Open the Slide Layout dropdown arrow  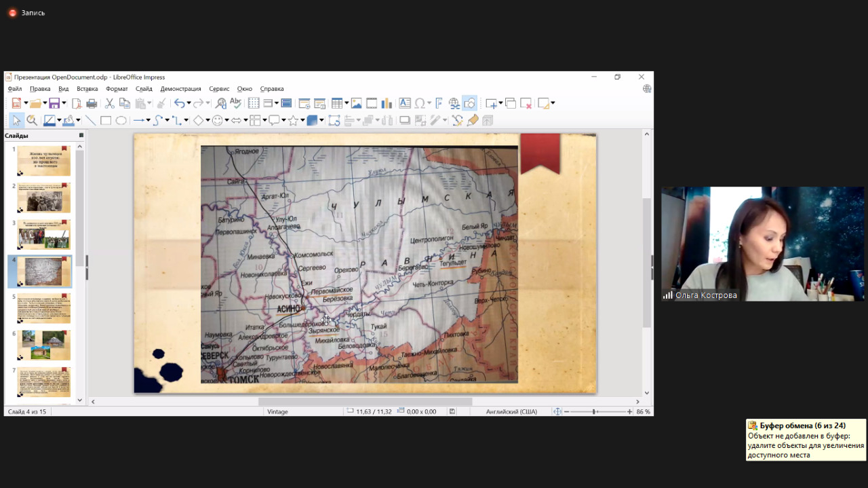[553, 103]
